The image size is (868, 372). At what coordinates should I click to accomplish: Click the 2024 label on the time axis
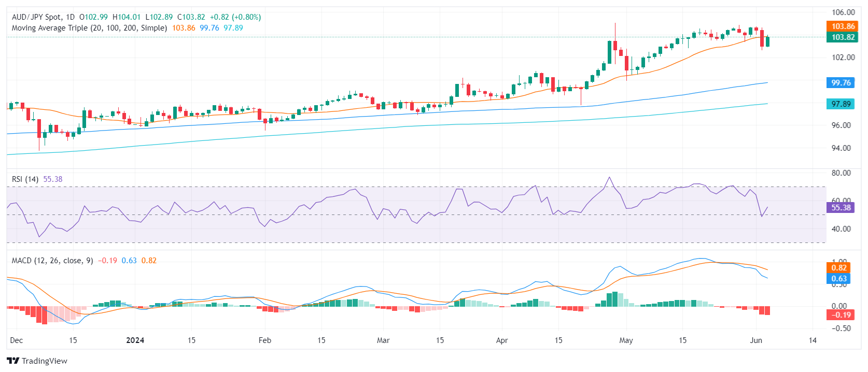[135, 340]
